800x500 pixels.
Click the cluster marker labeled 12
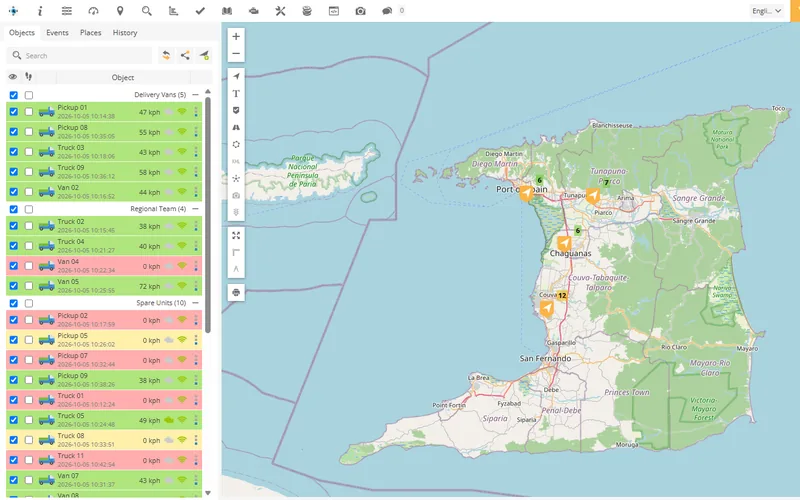562,295
